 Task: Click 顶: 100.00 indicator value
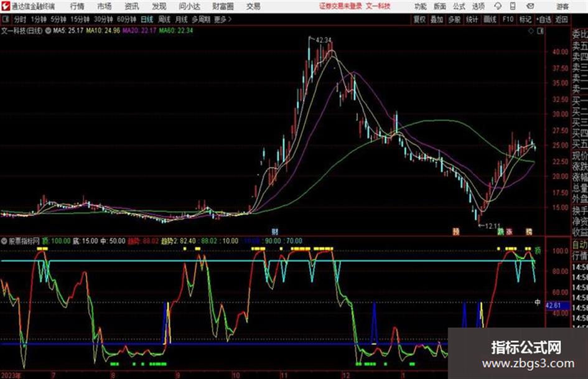56,241
